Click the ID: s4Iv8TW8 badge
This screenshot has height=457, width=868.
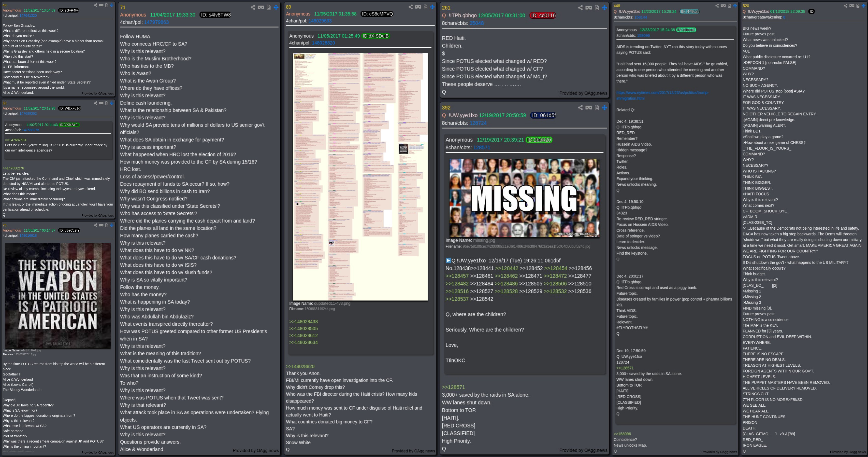pos(216,15)
